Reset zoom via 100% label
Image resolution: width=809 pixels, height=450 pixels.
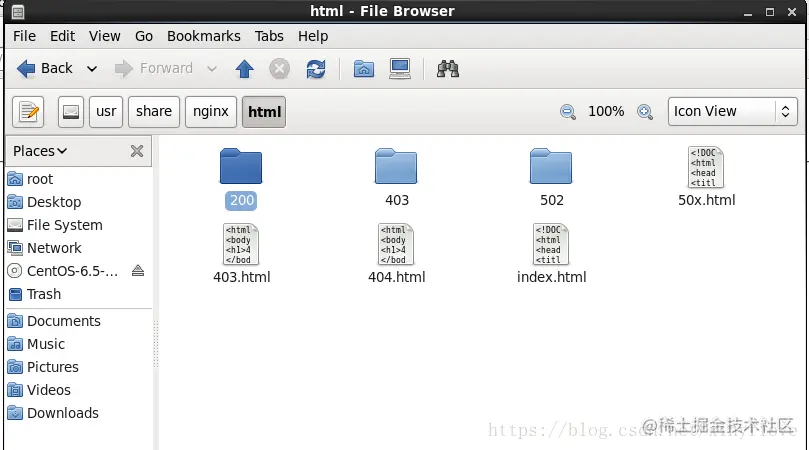pos(606,111)
